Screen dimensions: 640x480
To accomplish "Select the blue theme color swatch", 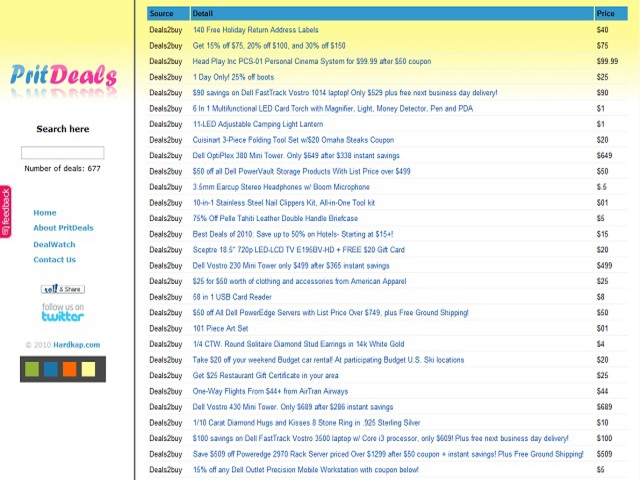I will pos(51,369).
